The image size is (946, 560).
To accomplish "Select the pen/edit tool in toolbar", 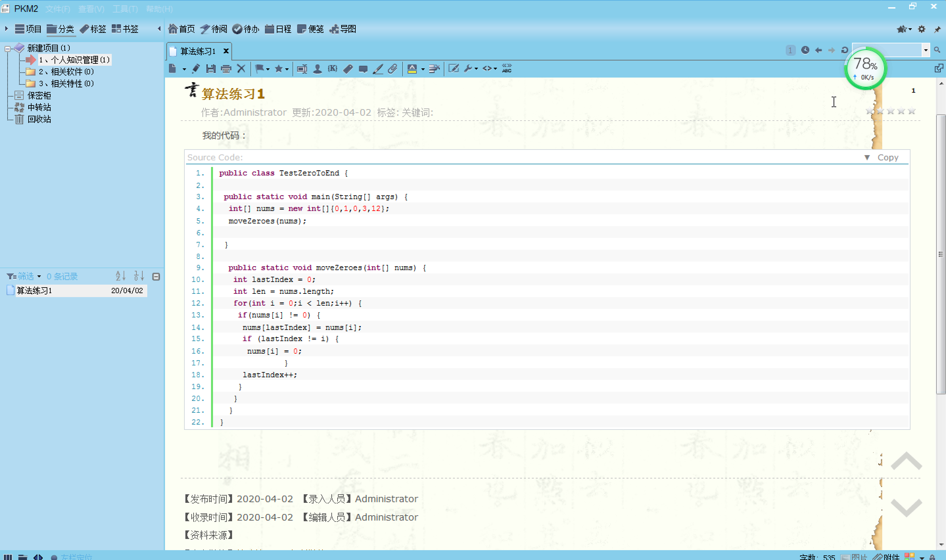I will 195,69.
